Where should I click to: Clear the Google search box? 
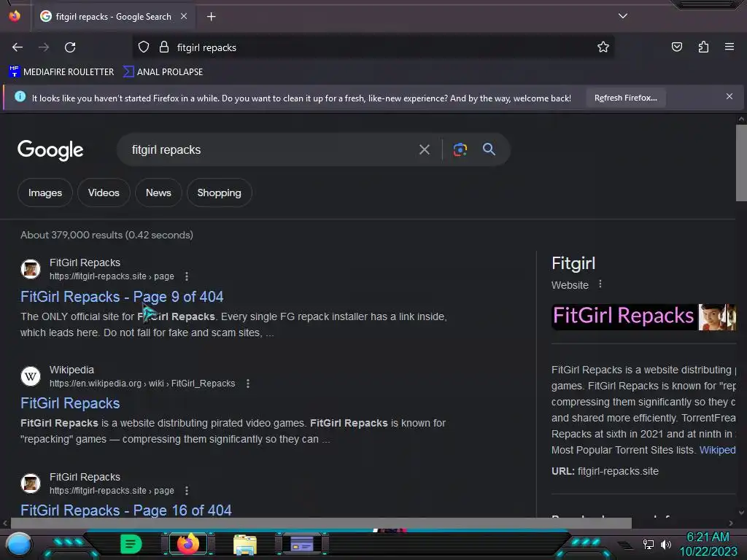[x=424, y=150]
